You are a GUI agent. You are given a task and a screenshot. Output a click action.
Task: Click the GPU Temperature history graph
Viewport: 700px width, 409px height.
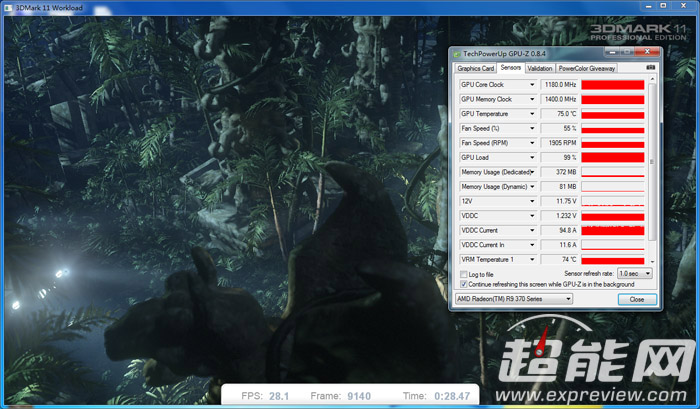point(612,114)
